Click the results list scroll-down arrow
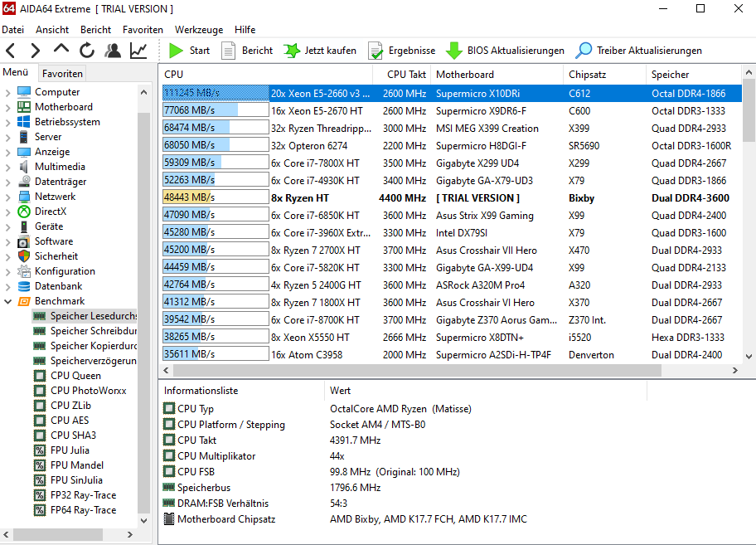 click(749, 357)
